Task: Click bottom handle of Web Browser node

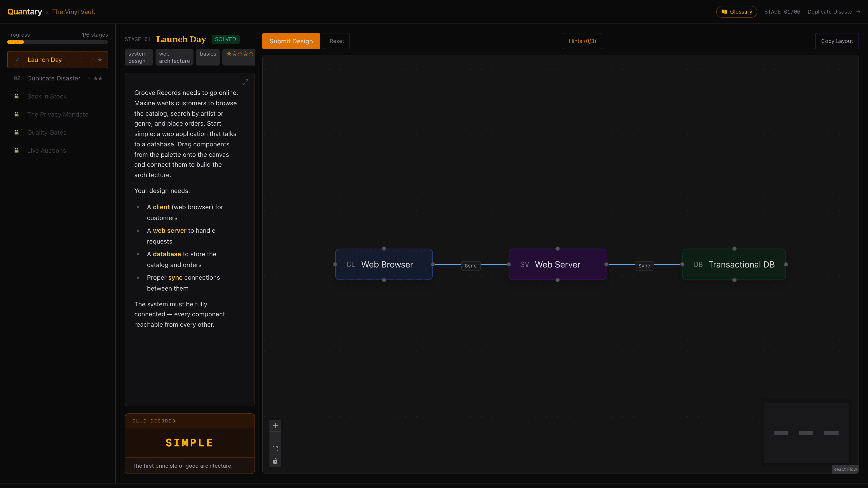Action: pyautogui.click(x=384, y=280)
